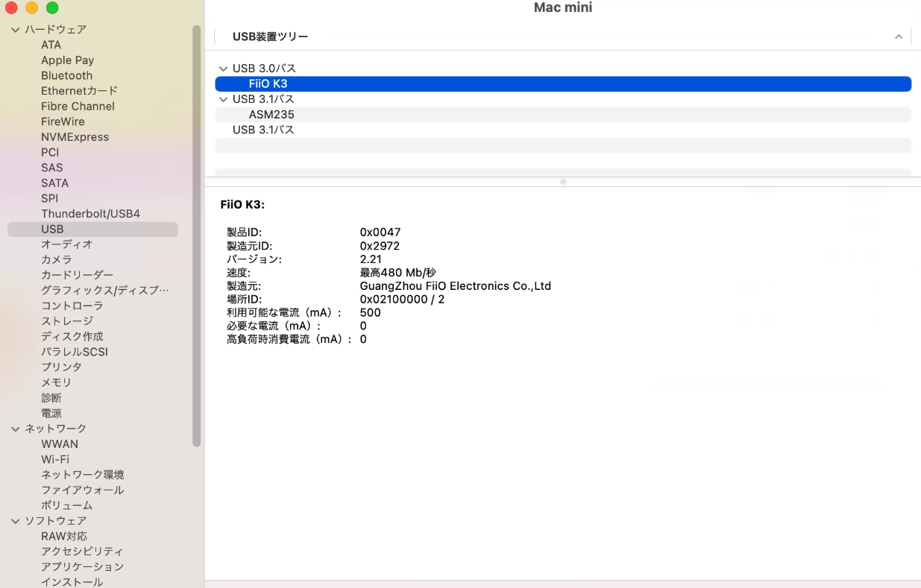Click the sidebar vertical scrollbar

(x=197, y=235)
